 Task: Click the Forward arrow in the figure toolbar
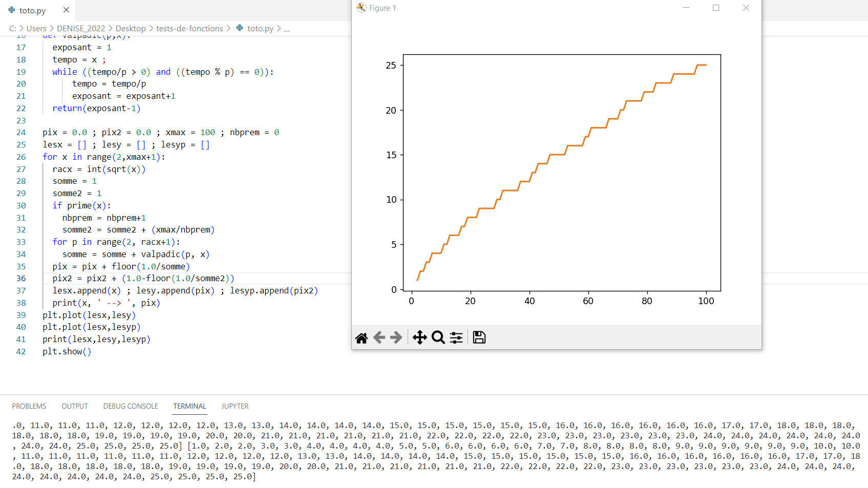click(x=396, y=337)
